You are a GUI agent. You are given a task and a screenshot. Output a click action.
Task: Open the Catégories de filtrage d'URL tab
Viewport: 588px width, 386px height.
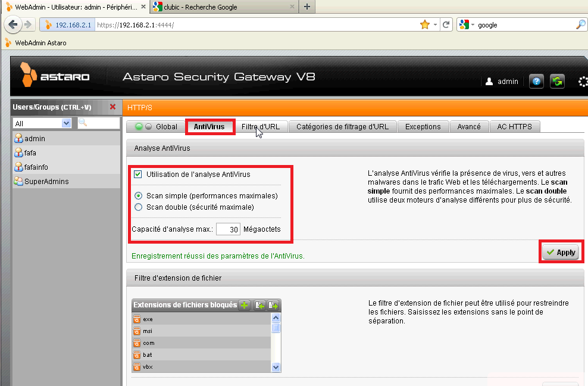pyautogui.click(x=342, y=126)
